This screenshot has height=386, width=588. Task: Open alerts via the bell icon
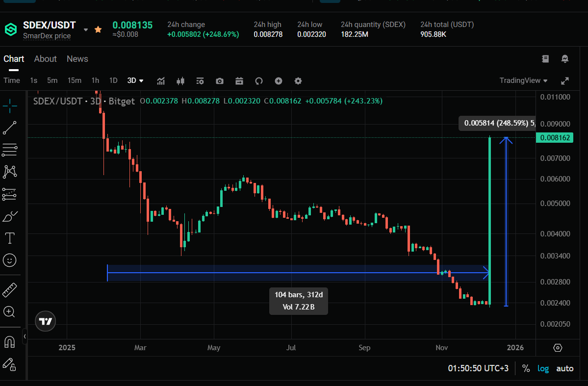coord(564,59)
